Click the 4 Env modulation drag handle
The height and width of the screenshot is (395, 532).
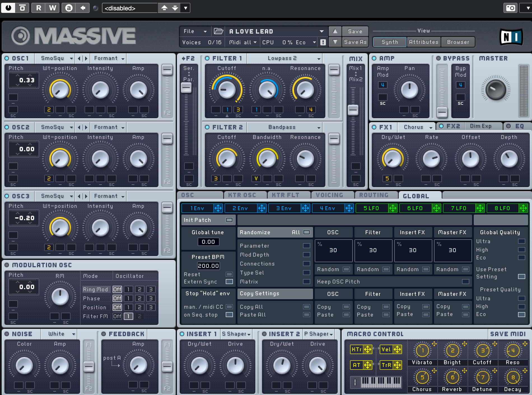tap(349, 208)
